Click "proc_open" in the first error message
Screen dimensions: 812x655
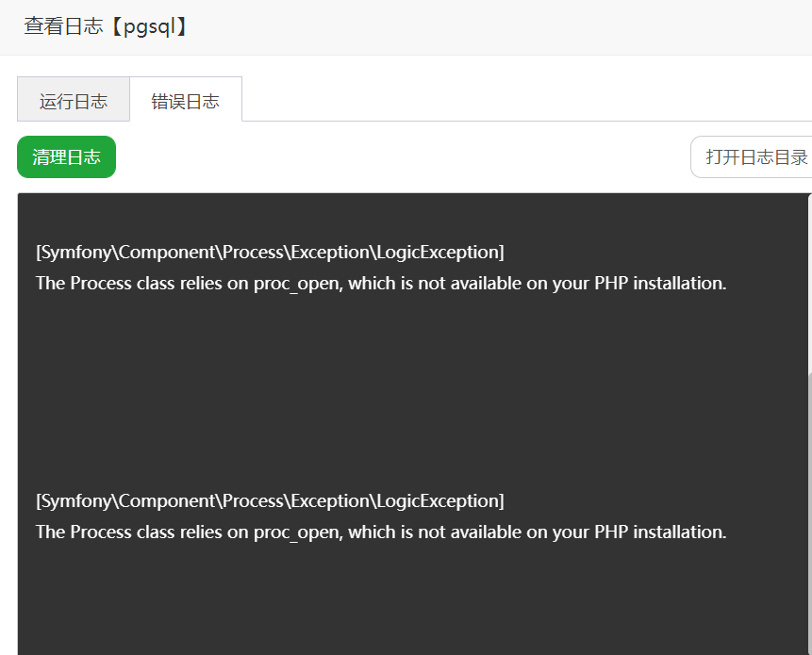click(296, 283)
